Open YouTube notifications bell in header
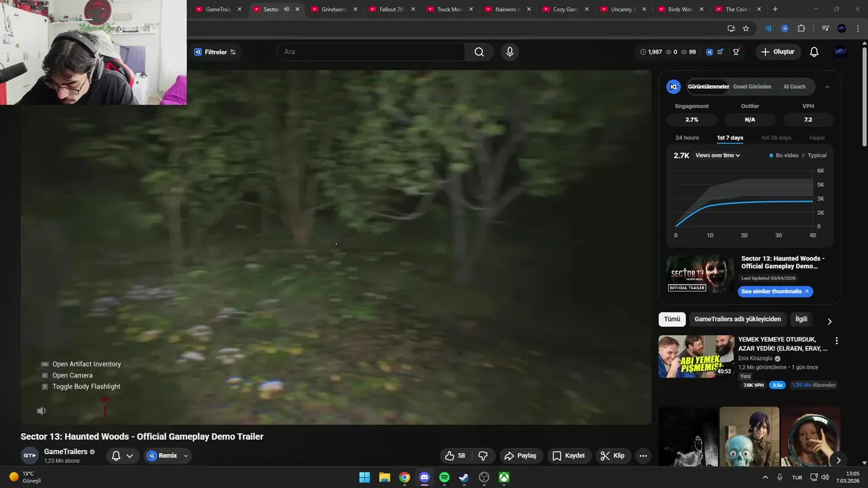 pos(814,52)
